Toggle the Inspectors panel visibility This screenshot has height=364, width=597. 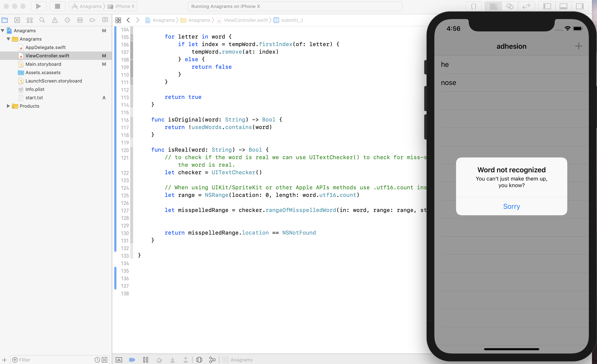click(x=580, y=6)
